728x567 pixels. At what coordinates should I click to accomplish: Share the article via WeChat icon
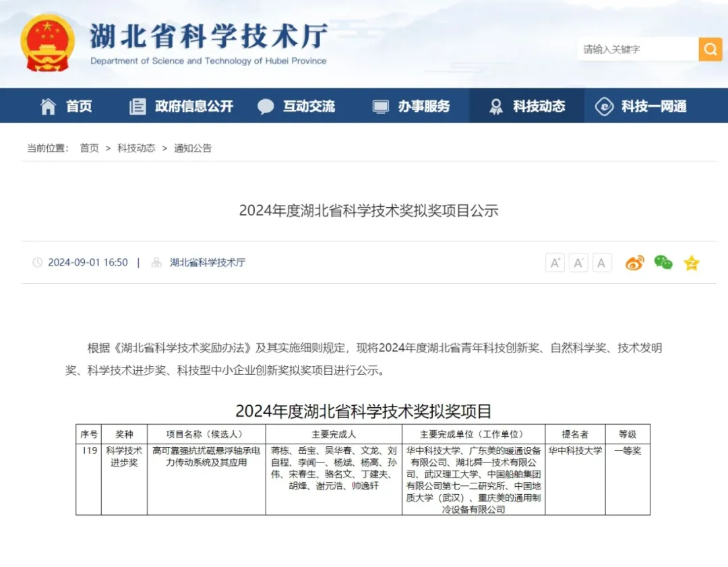[x=663, y=263]
